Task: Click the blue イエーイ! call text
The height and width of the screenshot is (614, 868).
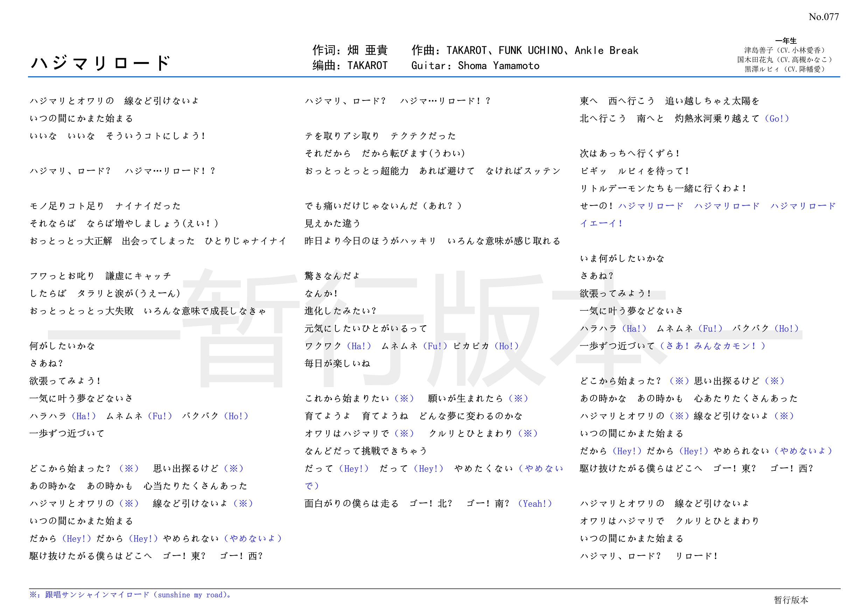Action: pos(601,223)
